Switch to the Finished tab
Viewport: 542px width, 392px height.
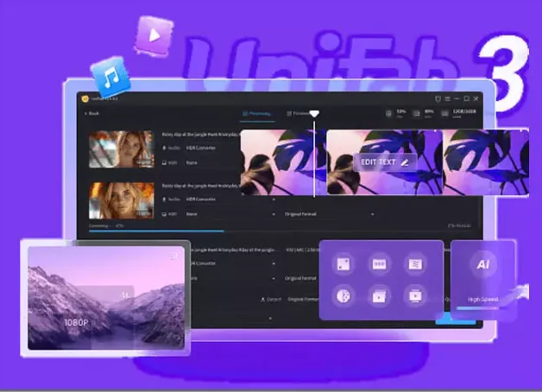tap(298, 113)
